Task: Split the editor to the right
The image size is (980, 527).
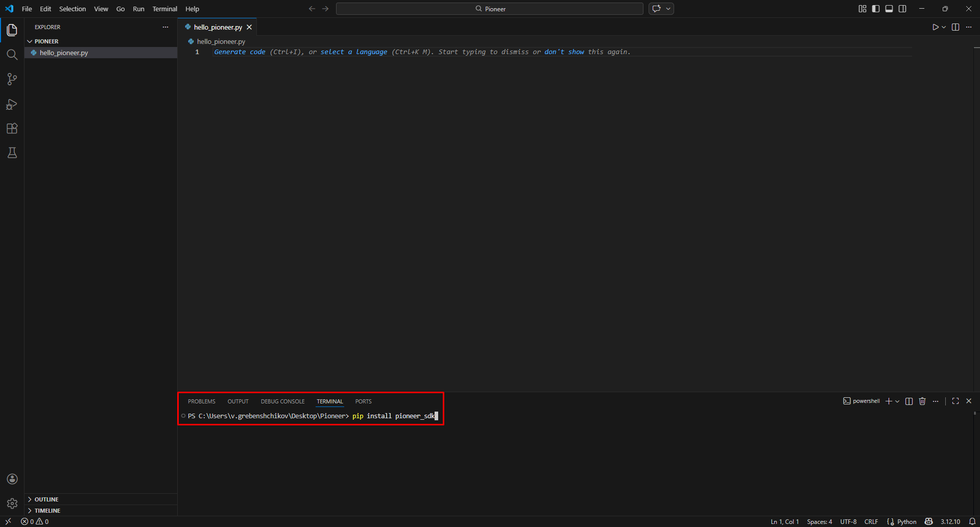Action: (x=955, y=27)
